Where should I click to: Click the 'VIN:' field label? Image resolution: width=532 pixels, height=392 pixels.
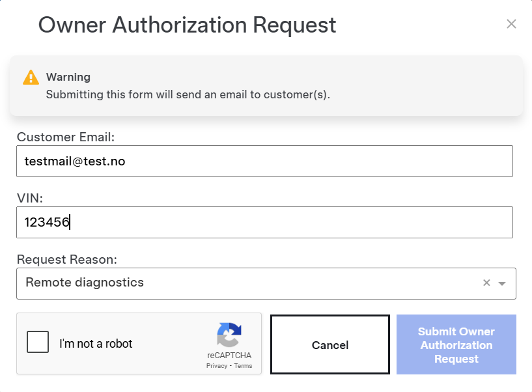29,198
